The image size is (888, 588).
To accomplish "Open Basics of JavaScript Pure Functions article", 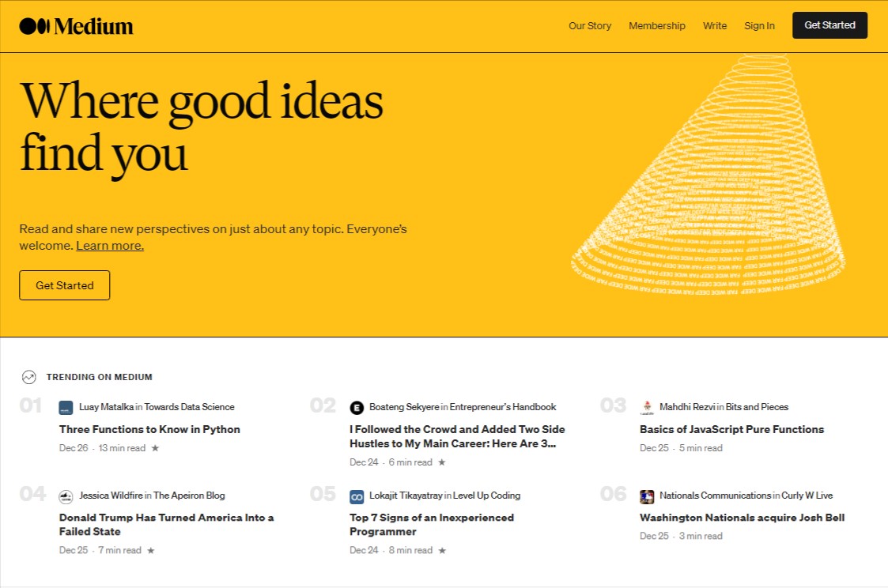I will pyautogui.click(x=731, y=429).
